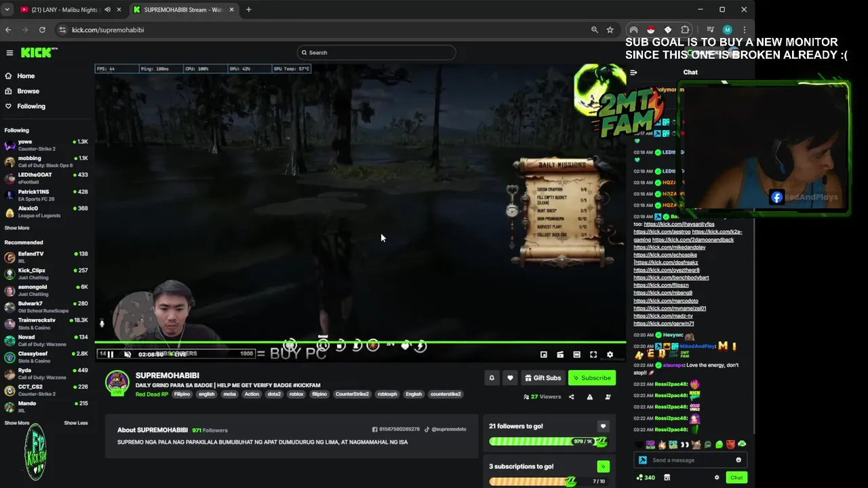This screenshot has width=868, height=488.
Task: Expand Recommended list with Show More
Action: pos(17,423)
